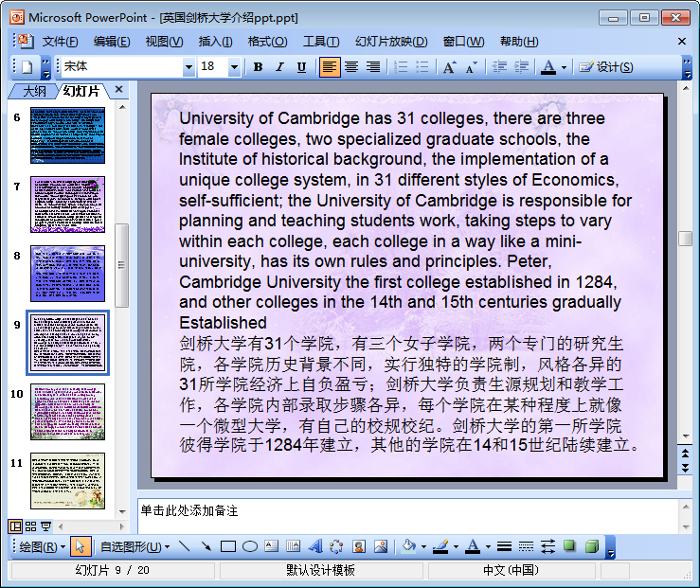Align text right

tap(373, 67)
